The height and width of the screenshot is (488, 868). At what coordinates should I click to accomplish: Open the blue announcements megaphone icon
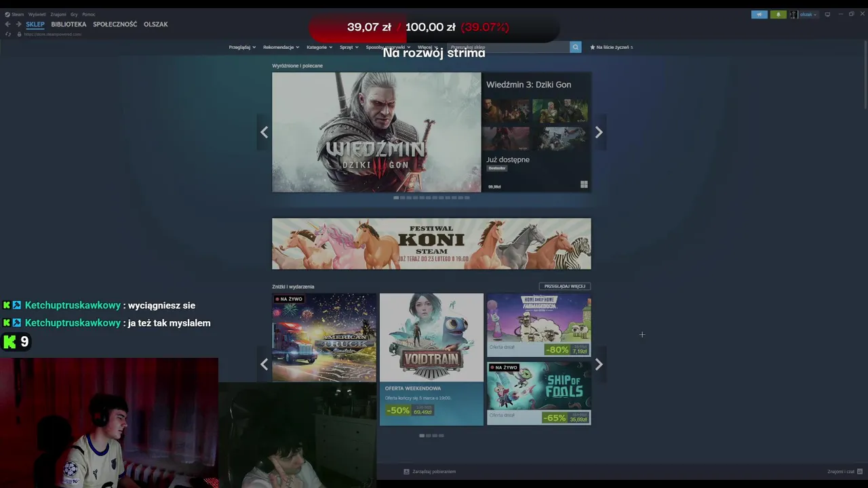[759, 14]
